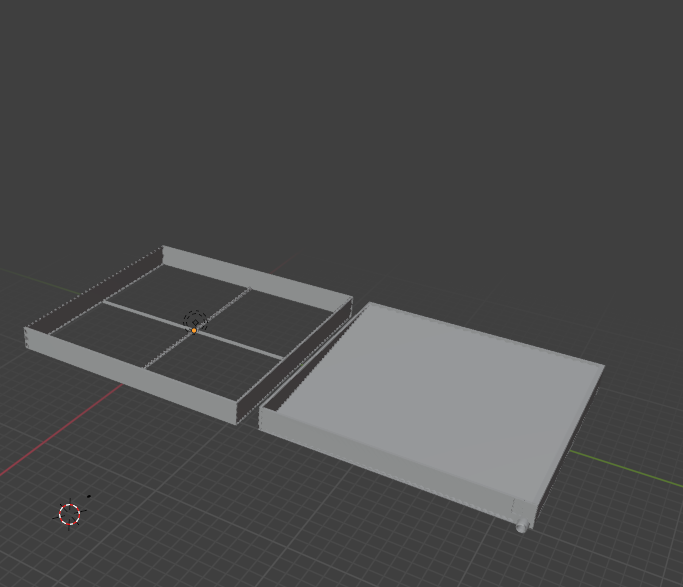The image size is (683, 587).
Task: Select the solid gray divider bar in tray
Action: 193,330
